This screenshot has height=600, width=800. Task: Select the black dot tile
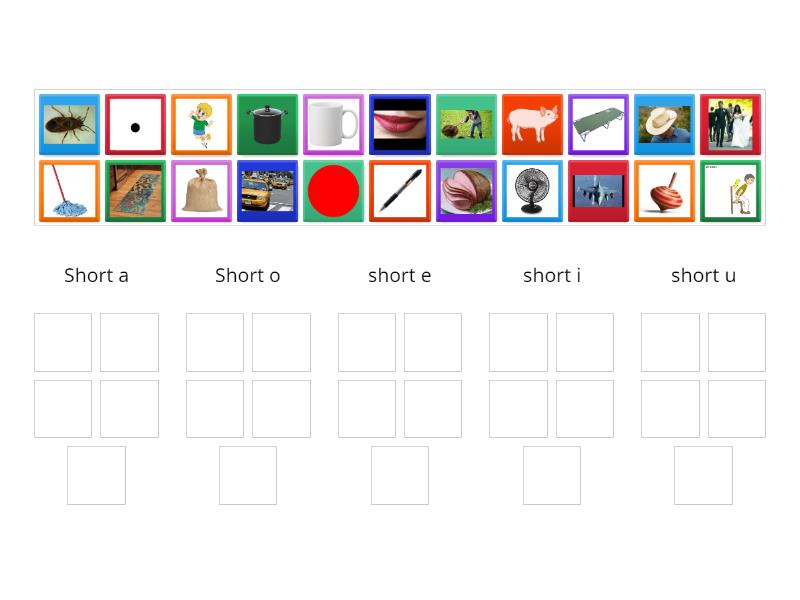[x=135, y=125]
